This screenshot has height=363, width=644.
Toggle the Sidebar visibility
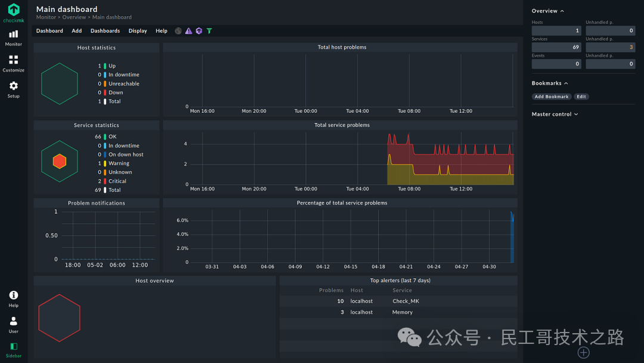click(14, 350)
